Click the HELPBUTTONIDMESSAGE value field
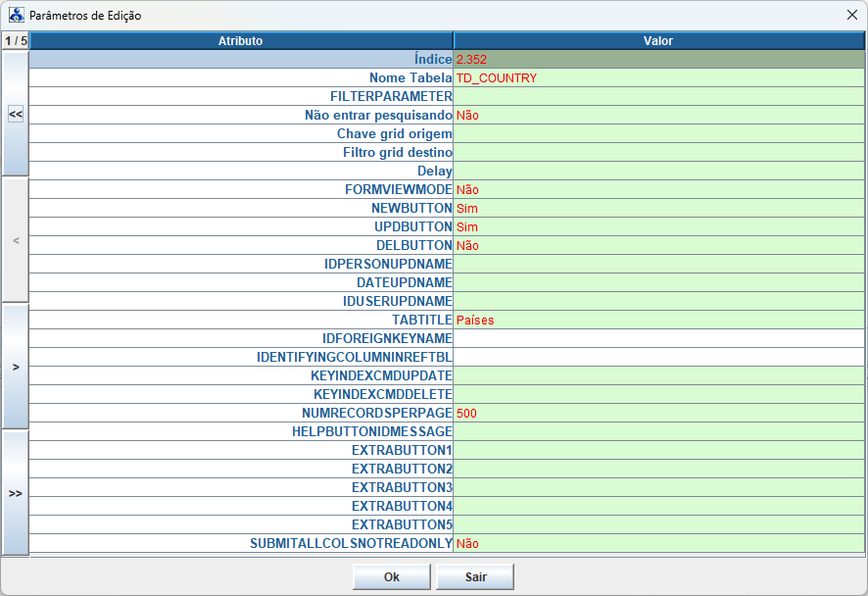868x596 pixels. click(658, 431)
